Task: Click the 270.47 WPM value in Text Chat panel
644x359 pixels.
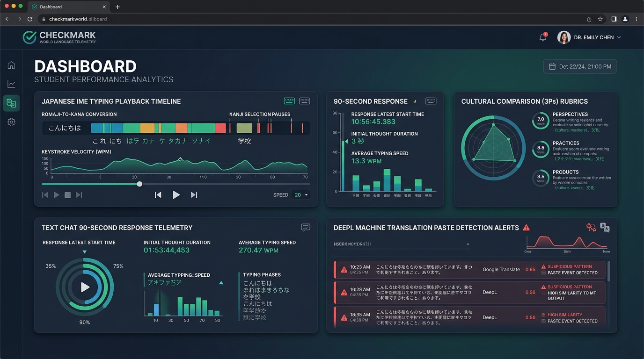Action: pyautogui.click(x=258, y=250)
